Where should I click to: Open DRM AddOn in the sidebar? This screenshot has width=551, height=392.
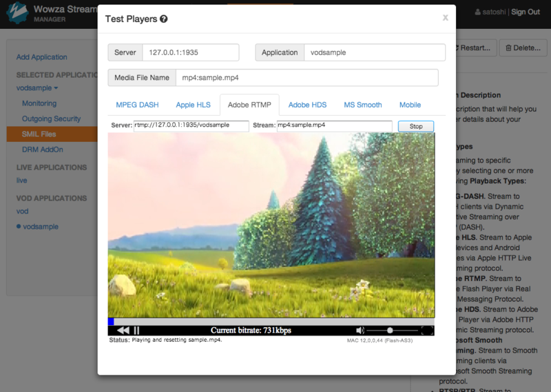43,149
